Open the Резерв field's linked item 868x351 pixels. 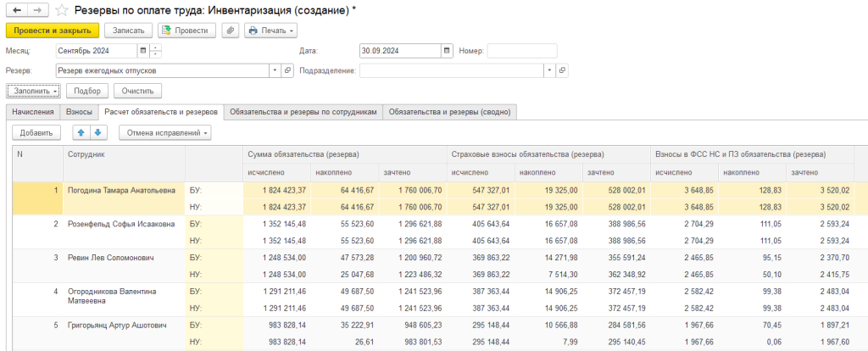pyautogui.click(x=286, y=70)
